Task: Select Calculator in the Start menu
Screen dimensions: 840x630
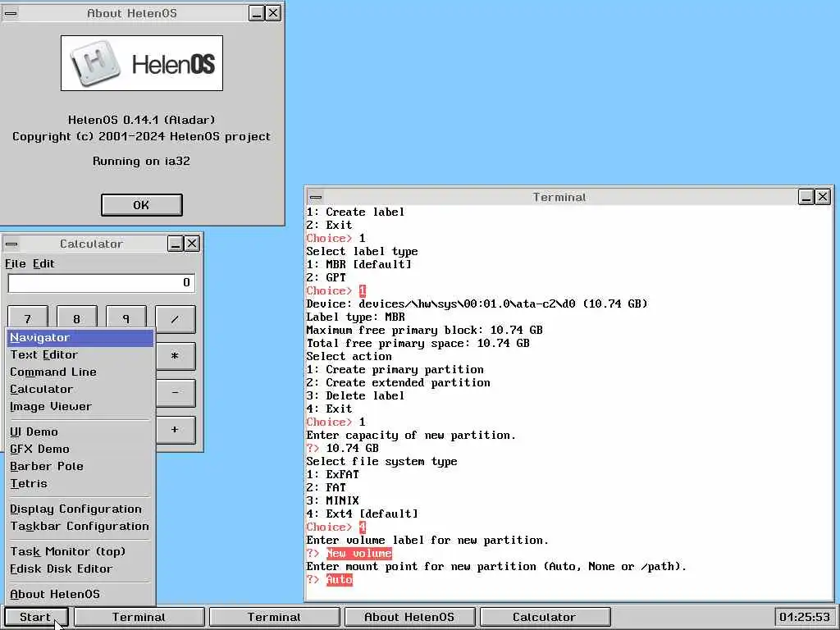Action: coord(80,389)
